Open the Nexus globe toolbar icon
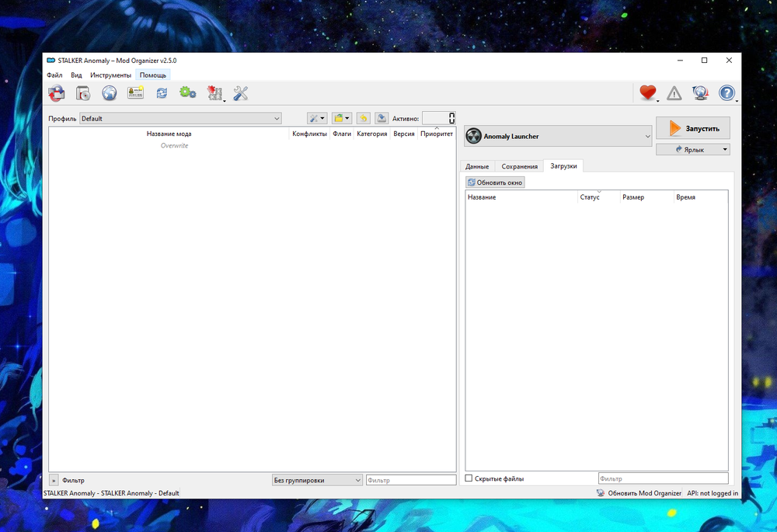The width and height of the screenshot is (777, 532). point(110,93)
